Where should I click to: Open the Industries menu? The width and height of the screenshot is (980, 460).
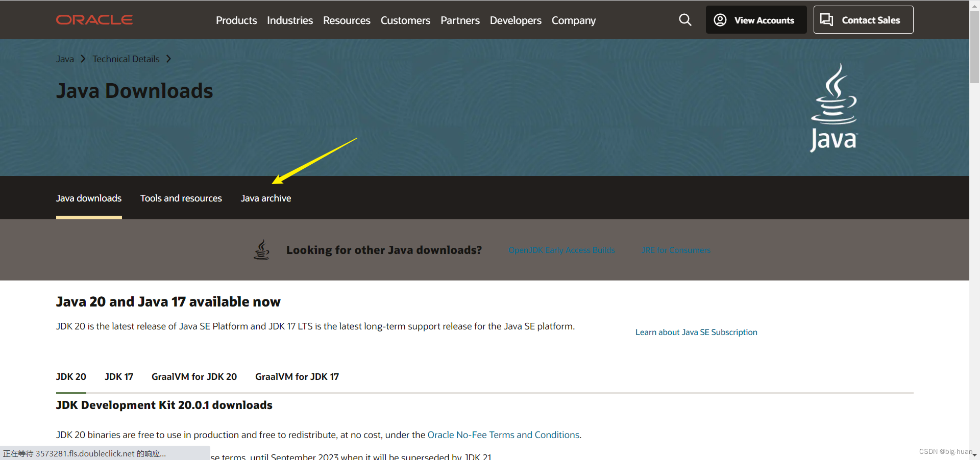tap(290, 20)
